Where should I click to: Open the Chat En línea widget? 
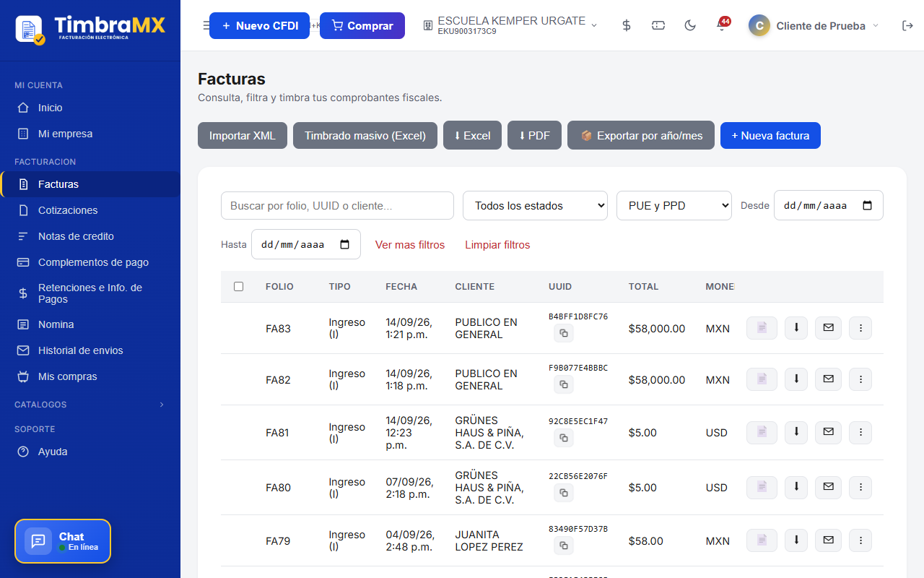tap(63, 541)
